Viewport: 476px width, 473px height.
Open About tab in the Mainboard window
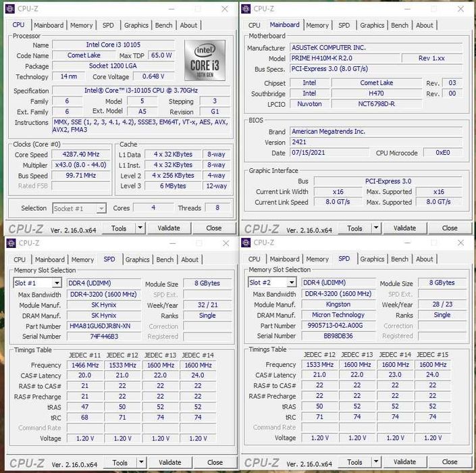tap(425, 25)
